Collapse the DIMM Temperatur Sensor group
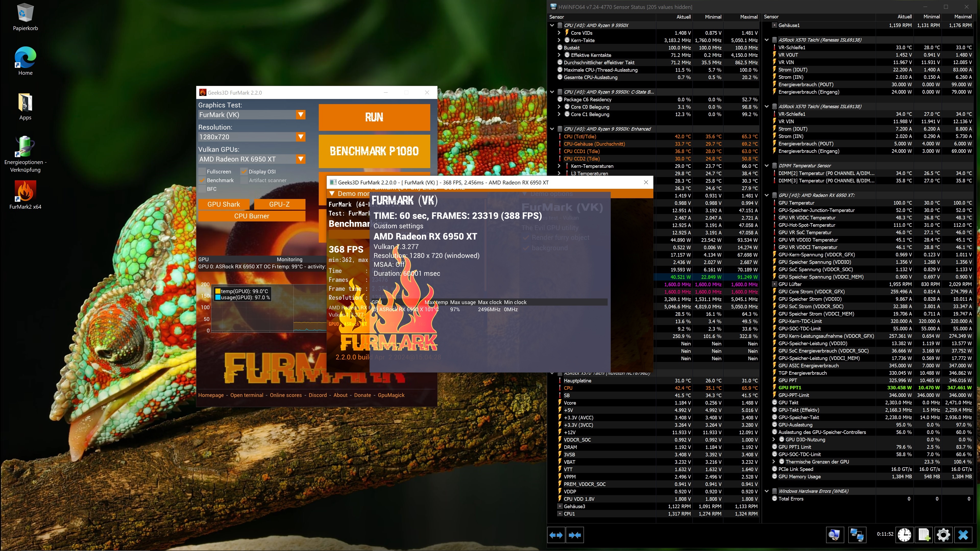Viewport: 980px width, 551px height. tap(767, 165)
